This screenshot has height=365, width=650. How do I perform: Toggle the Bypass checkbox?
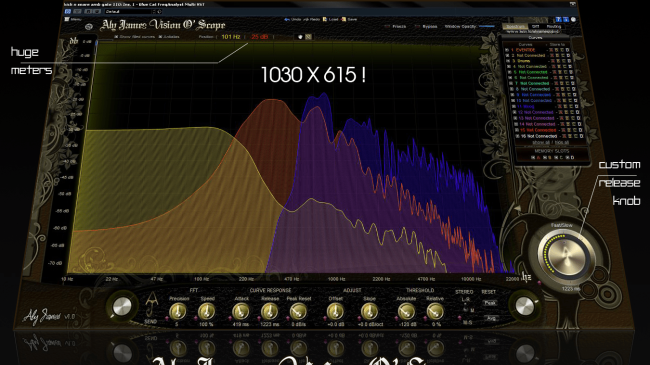coord(417,27)
